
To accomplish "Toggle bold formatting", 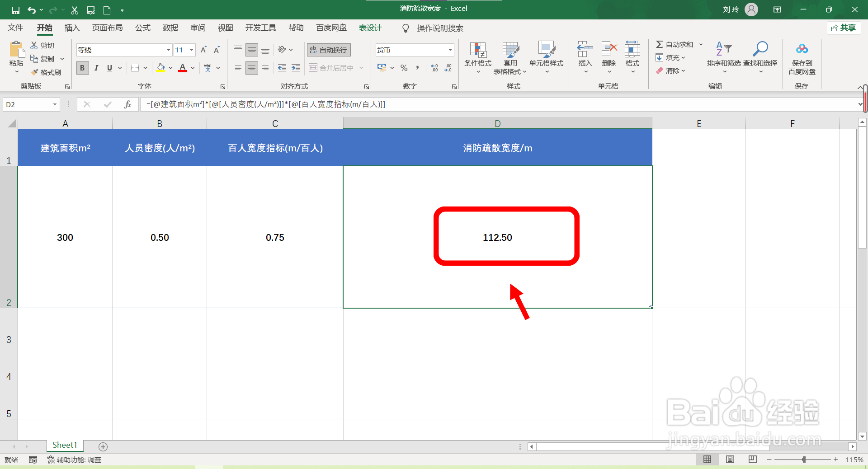I will [x=82, y=68].
